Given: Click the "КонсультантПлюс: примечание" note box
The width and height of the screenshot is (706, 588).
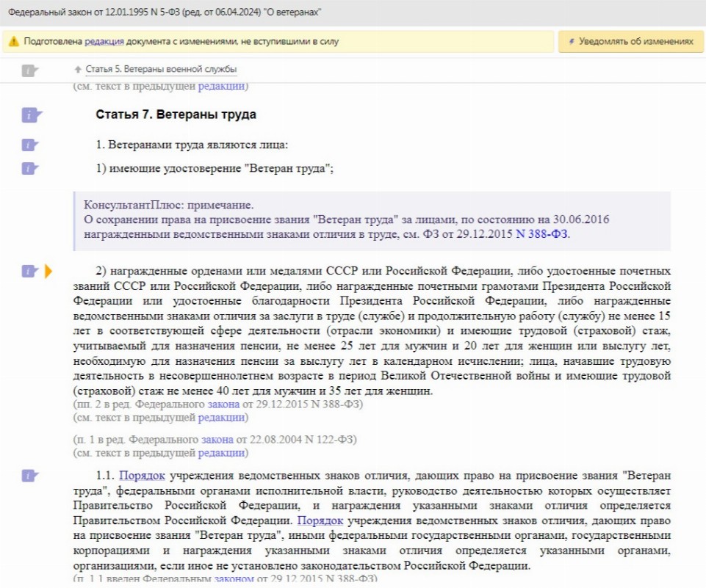Looking at the screenshot, I should point(371,220).
